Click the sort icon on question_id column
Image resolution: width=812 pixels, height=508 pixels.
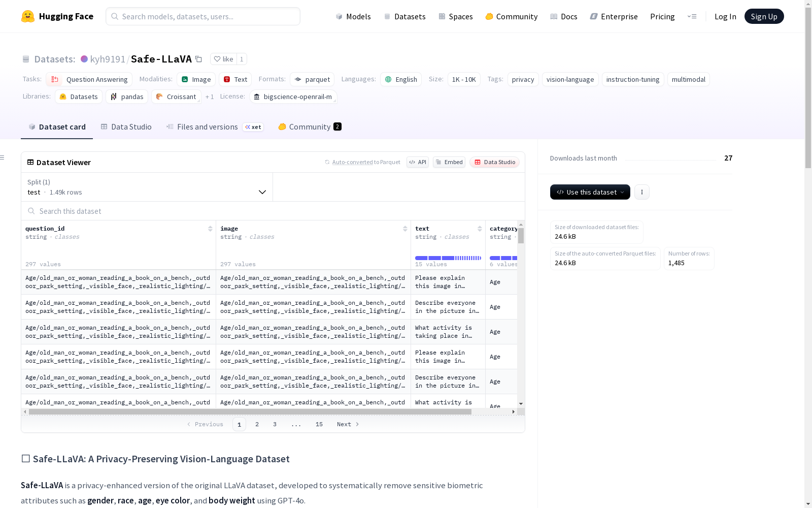point(210,229)
